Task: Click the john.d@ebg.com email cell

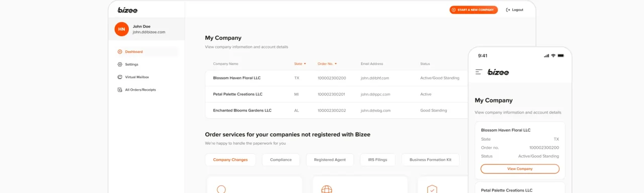Action: pos(375,110)
